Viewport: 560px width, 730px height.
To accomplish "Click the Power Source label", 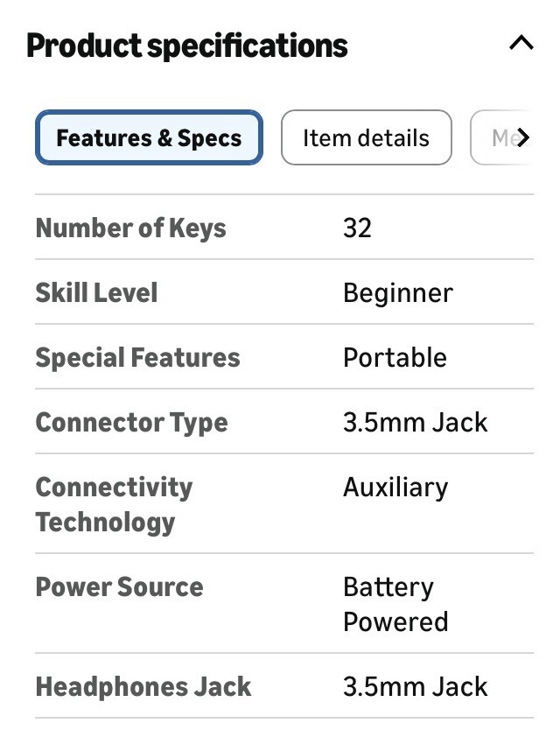I will [x=119, y=586].
